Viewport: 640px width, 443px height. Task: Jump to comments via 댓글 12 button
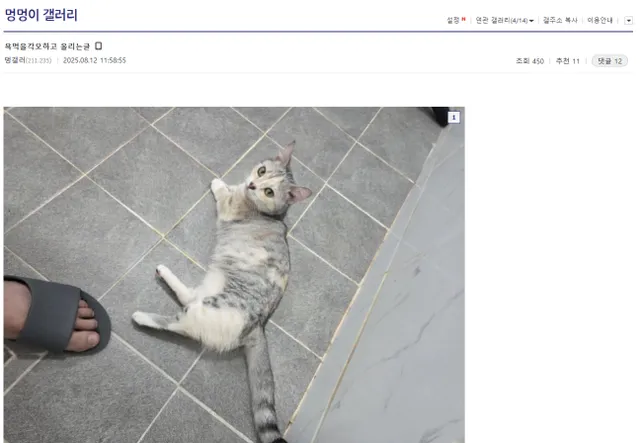pos(609,61)
